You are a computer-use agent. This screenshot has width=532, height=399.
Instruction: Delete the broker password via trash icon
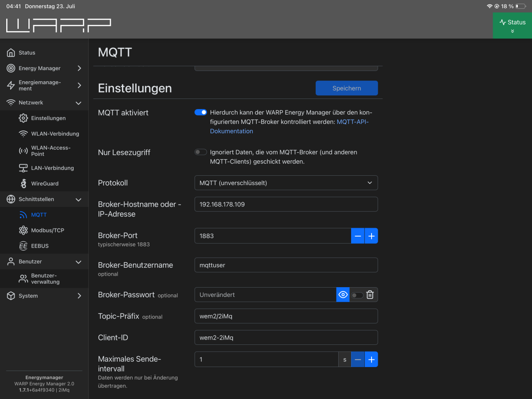(370, 295)
